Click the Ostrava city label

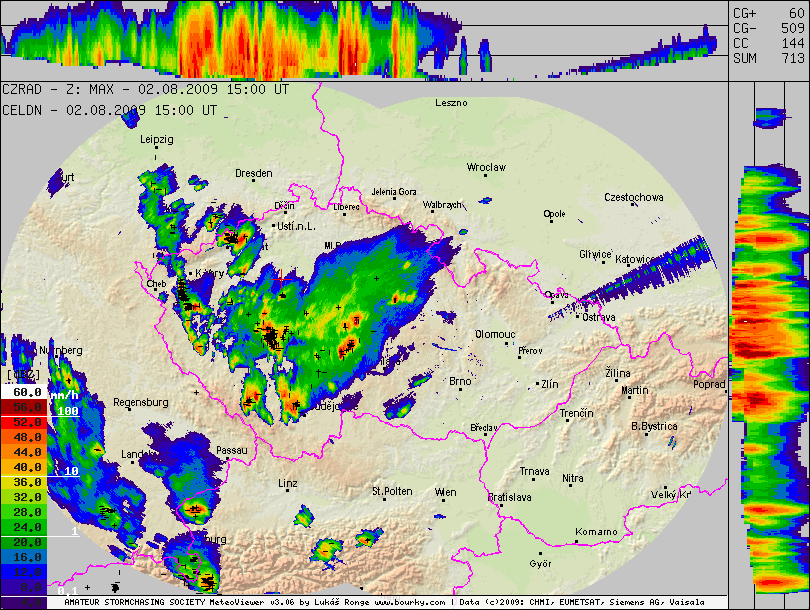599,317
